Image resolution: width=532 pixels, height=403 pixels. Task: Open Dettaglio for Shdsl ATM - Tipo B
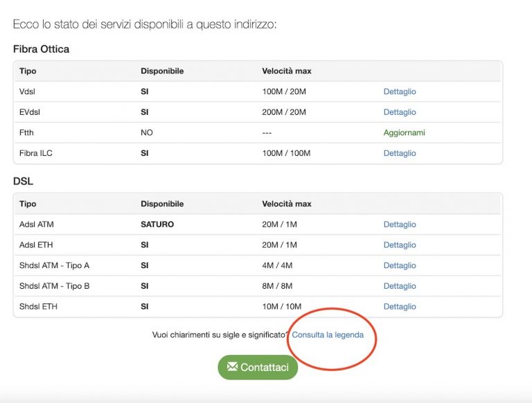point(400,286)
